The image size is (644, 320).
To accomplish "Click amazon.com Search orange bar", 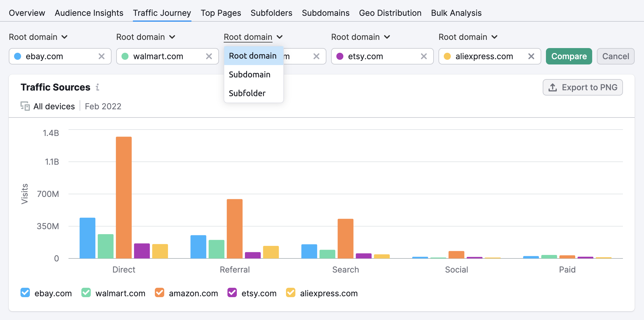I will pyautogui.click(x=345, y=239).
